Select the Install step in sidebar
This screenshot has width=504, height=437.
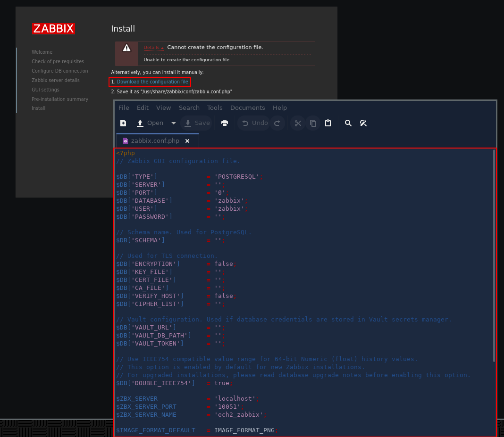click(x=39, y=108)
